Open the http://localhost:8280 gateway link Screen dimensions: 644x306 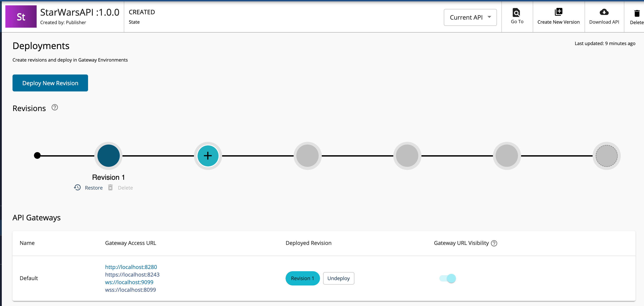point(131,267)
